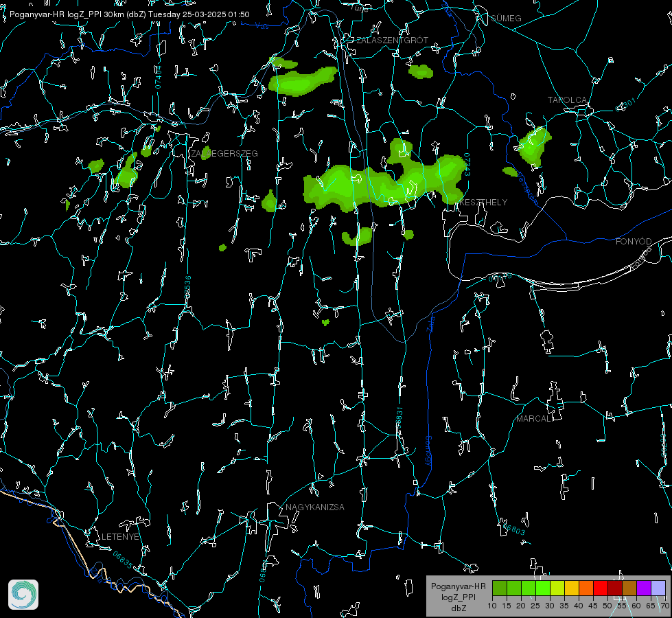Select the radar title text with date and time
This screenshot has width=672, height=618.
pyautogui.click(x=130, y=14)
